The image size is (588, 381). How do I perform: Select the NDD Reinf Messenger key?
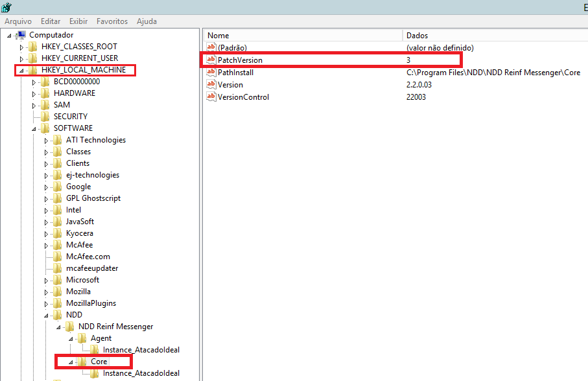point(116,327)
